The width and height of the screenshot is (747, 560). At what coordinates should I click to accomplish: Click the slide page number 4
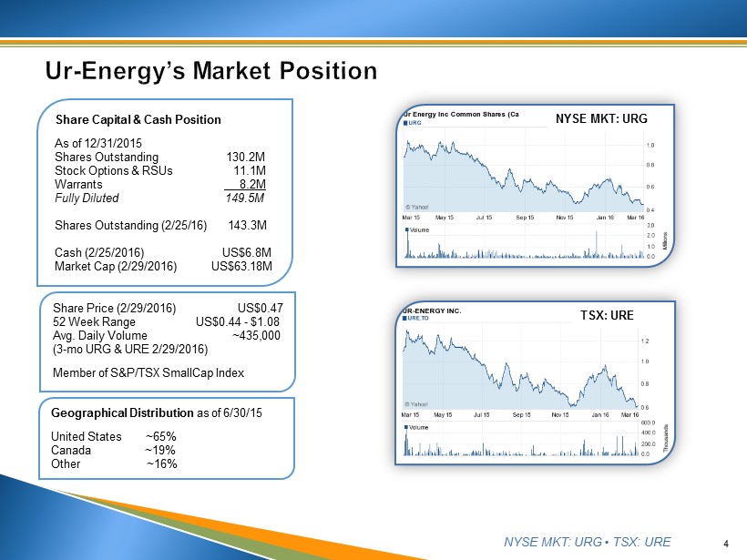click(x=725, y=544)
